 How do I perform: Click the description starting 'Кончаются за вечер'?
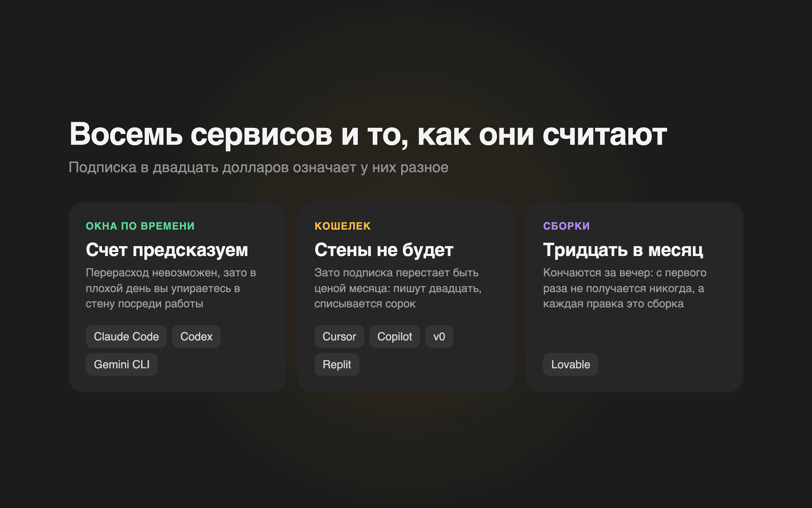[x=625, y=288]
